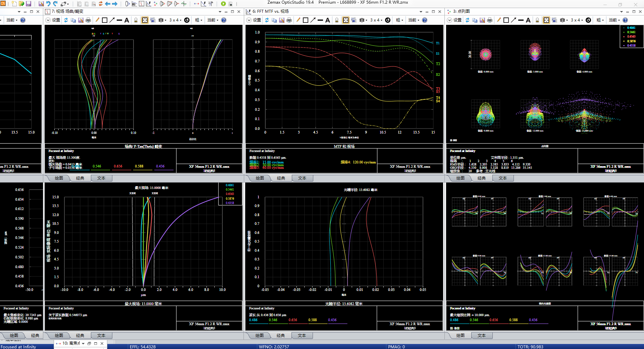Switch to 文本 tab under the MTF plot
The image size is (644, 349).
302,178
